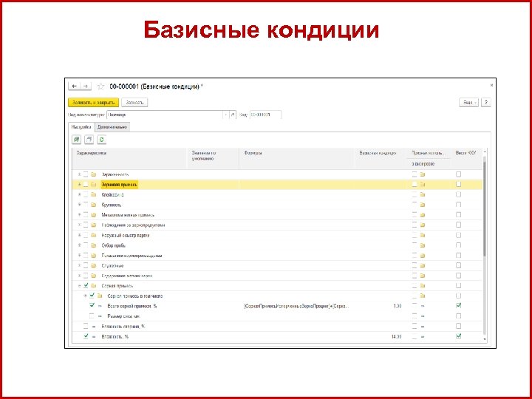Viewport: 532px width, 399px height.
Task: Click the folder icon of the Сорная примесь row
Action: [94, 286]
